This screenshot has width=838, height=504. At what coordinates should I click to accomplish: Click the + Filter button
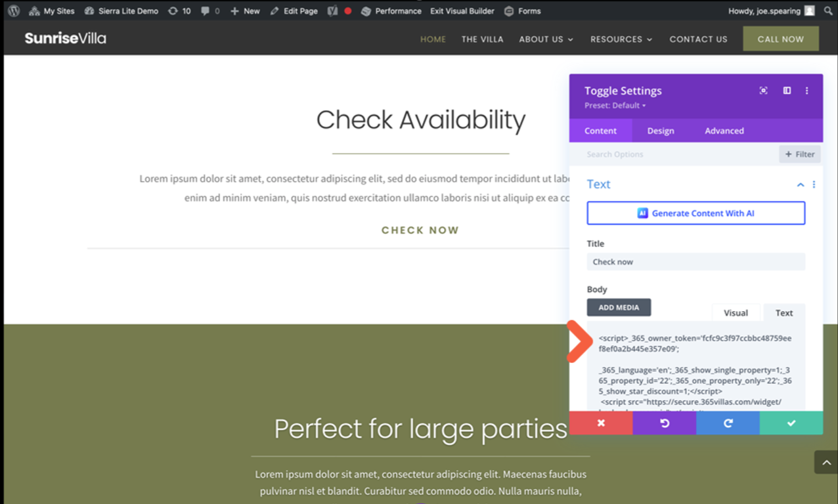click(x=800, y=154)
